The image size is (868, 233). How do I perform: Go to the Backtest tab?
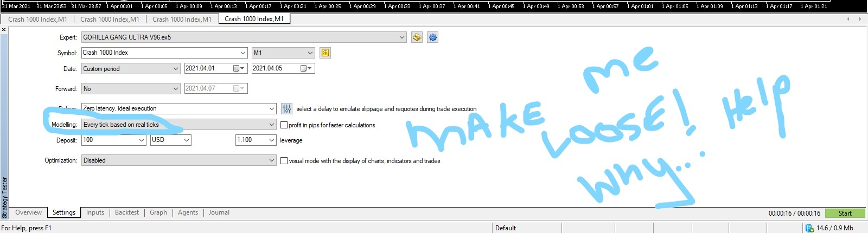click(127, 212)
